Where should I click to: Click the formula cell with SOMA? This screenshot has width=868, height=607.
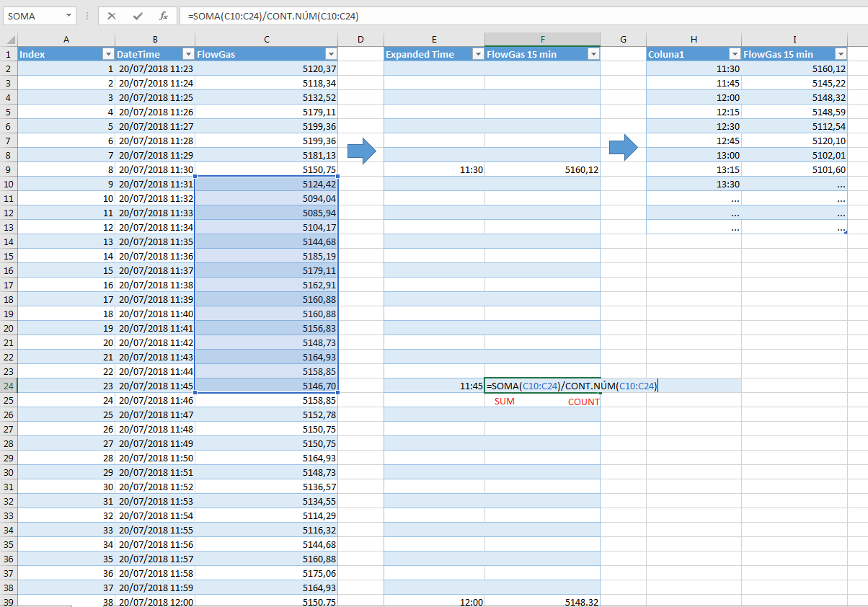[x=542, y=386]
